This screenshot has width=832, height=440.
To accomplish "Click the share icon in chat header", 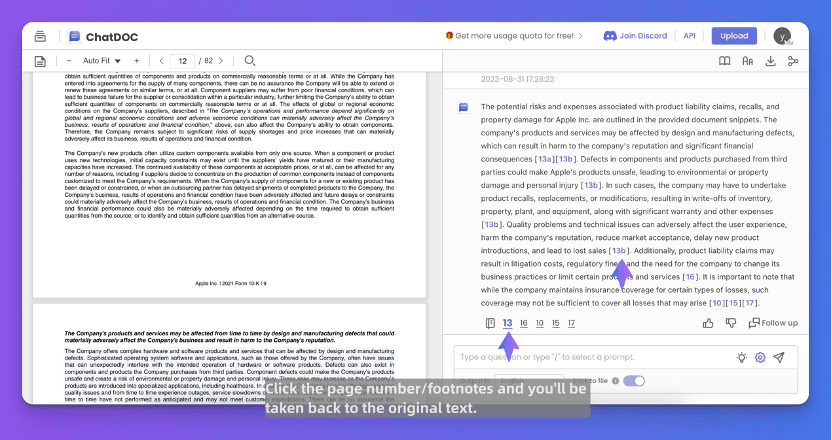I will [793, 61].
